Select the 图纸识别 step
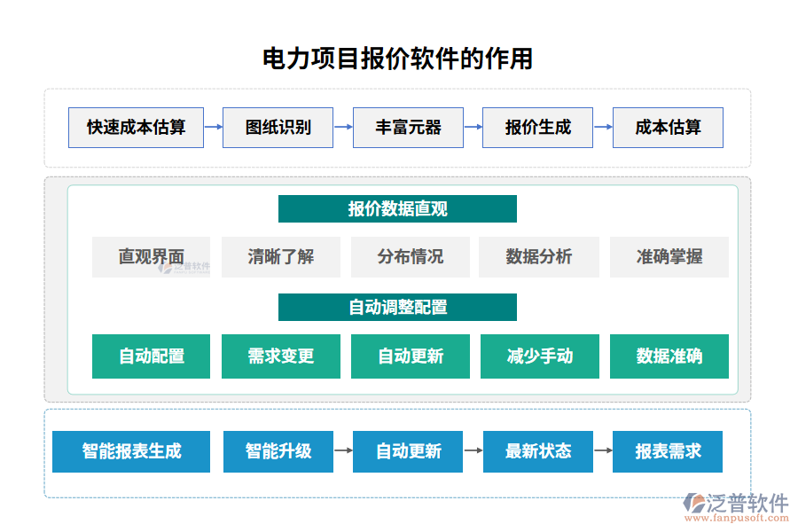The height and width of the screenshot is (532, 798). (x=278, y=128)
